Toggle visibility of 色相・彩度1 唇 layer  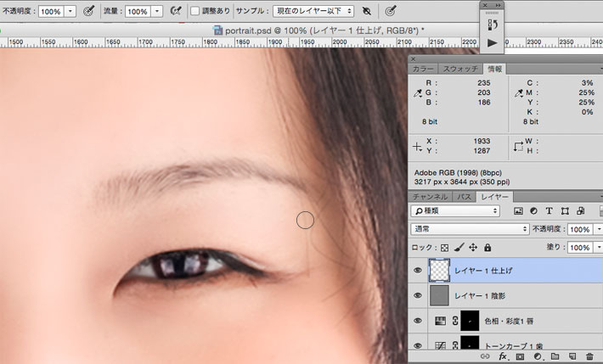(x=417, y=321)
